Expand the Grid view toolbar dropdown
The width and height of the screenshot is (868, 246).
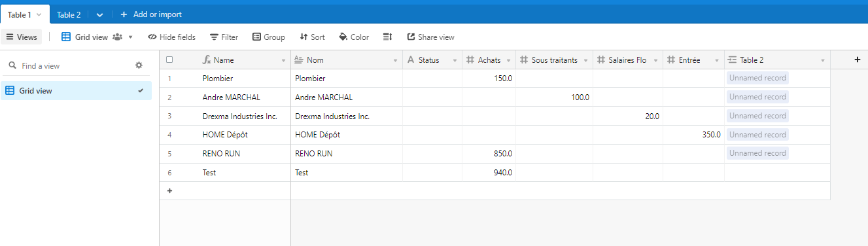point(130,37)
